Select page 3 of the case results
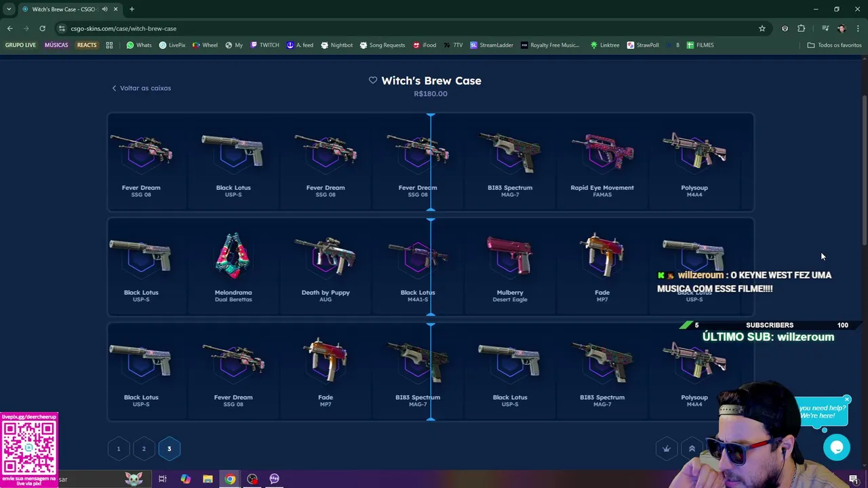Screen dimensions: 868x488 [170, 449]
